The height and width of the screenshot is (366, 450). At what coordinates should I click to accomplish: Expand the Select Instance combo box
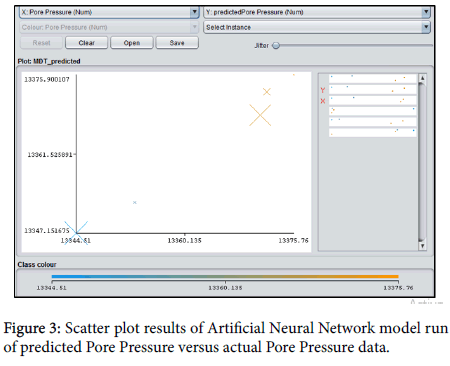(x=317, y=27)
